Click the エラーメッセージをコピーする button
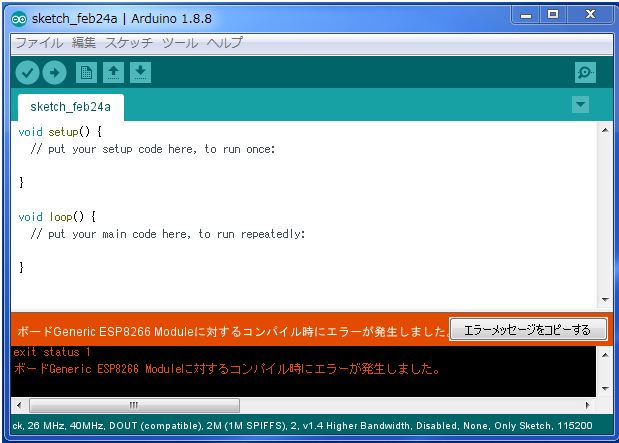The image size is (619, 443). pyautogui.click(x=528, y=329)
